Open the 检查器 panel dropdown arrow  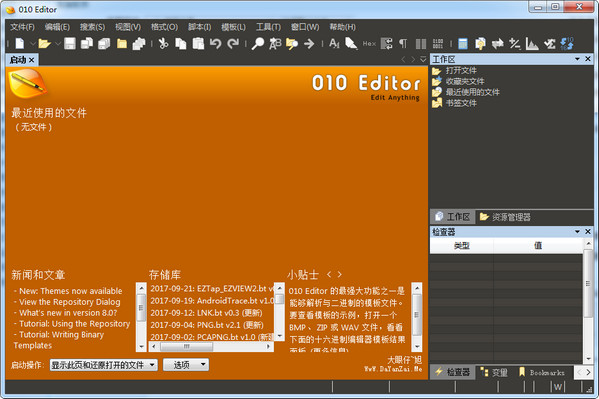click(577, 232)
